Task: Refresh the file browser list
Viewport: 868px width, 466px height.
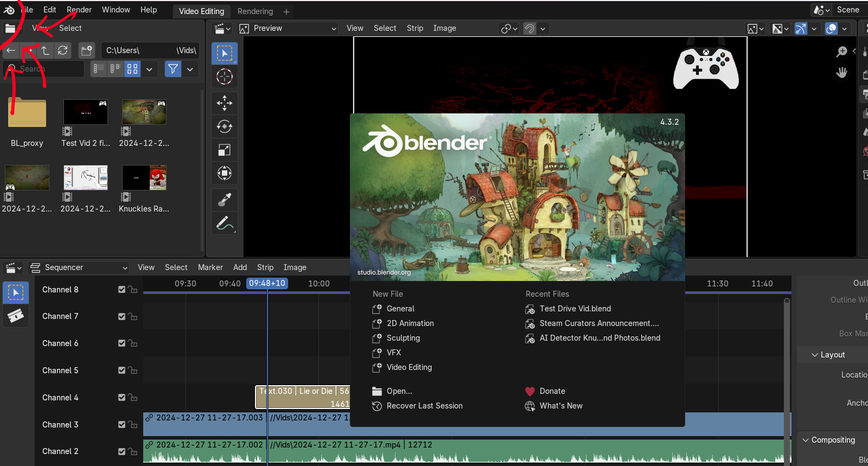Action: (x=63, y=50)
